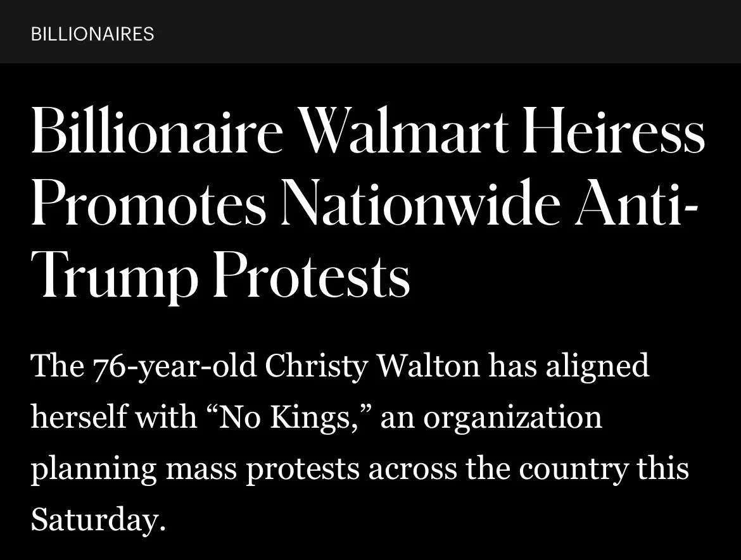Click the word "Protests" in headline
This screenshot has height=560, width=741.
click(x=312, y=276)
